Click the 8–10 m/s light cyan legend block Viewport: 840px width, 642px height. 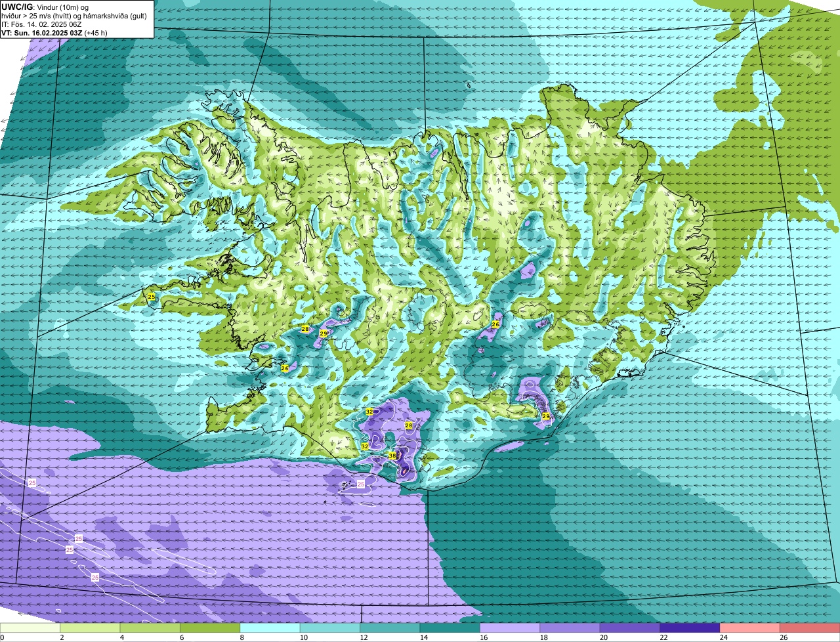point(270,628)
